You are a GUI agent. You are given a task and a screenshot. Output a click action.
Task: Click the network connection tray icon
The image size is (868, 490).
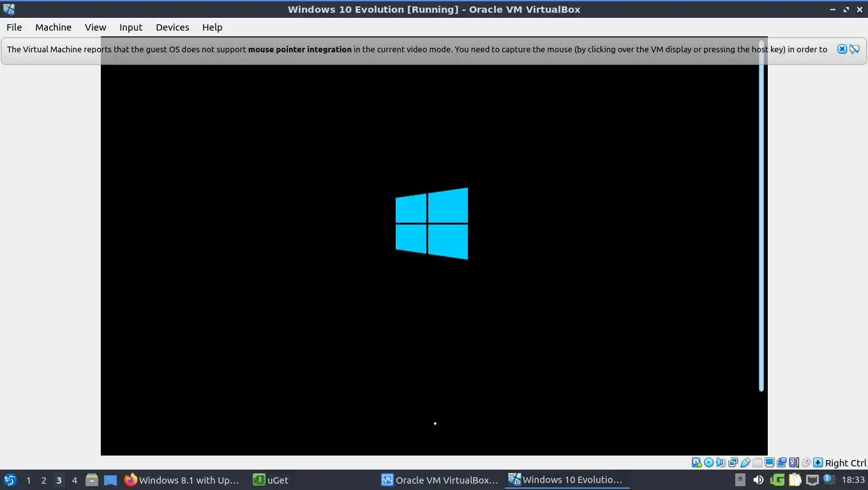(x=812, y=480)
